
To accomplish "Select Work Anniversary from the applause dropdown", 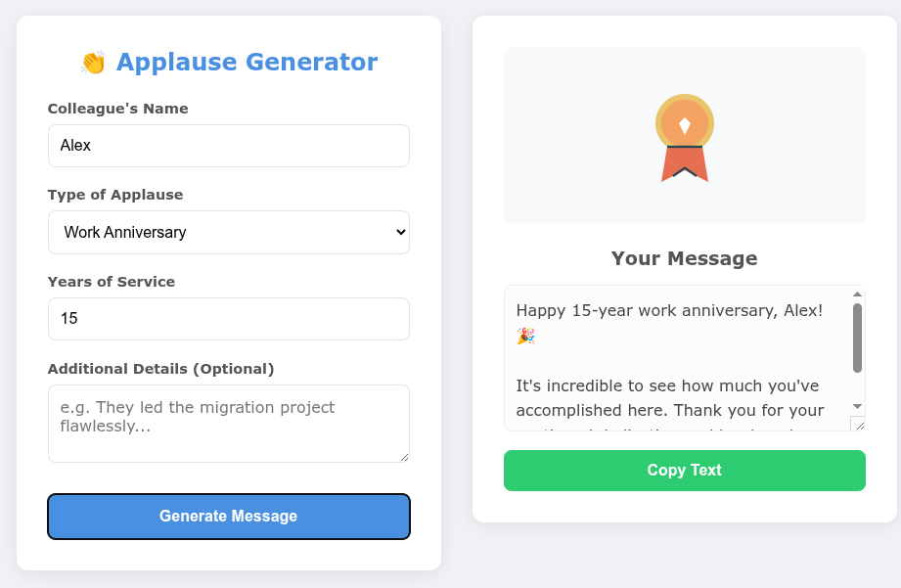I will point(229,232).
